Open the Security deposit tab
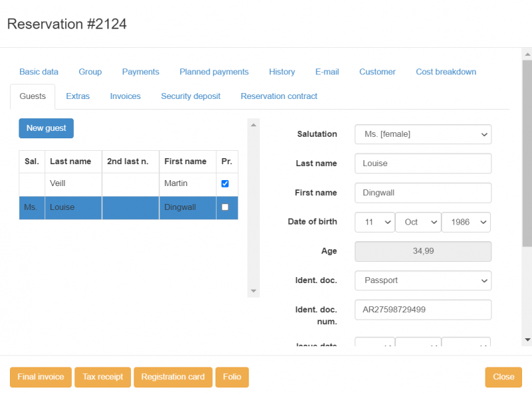The width and height of the screenshot is (532, 394). point(190,96)
